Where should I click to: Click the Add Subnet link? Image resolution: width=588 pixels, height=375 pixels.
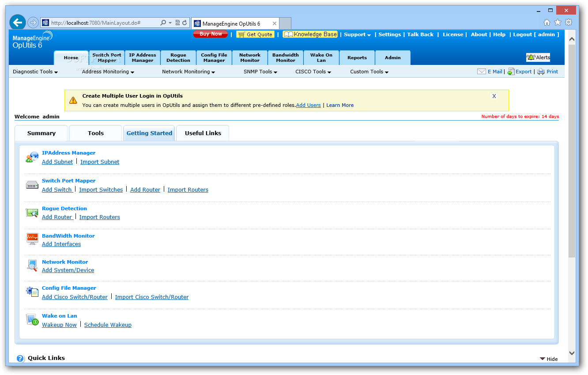click(57, 162)
